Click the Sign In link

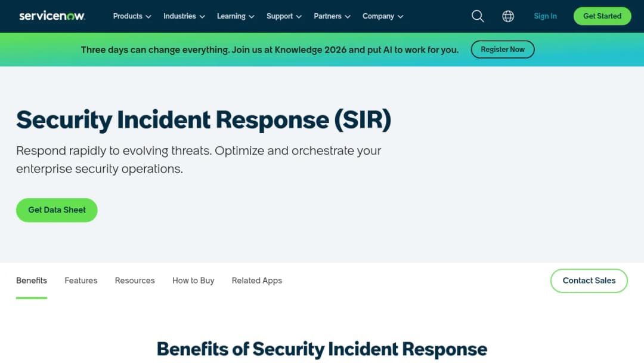(545, 16)
